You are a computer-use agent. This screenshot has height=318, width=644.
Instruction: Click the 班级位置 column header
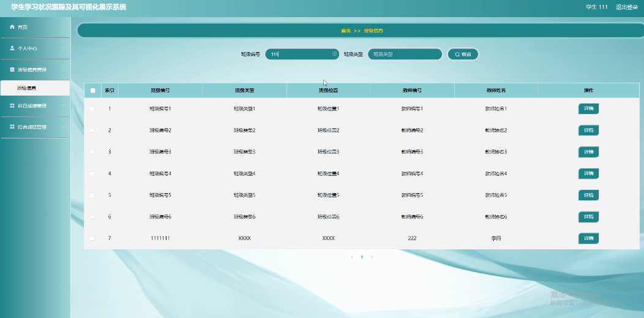tap(328, 91)
